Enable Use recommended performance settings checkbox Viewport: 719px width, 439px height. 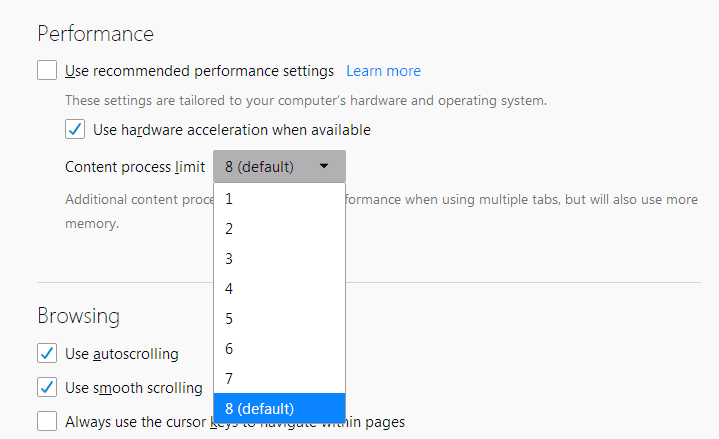point(47,71)
